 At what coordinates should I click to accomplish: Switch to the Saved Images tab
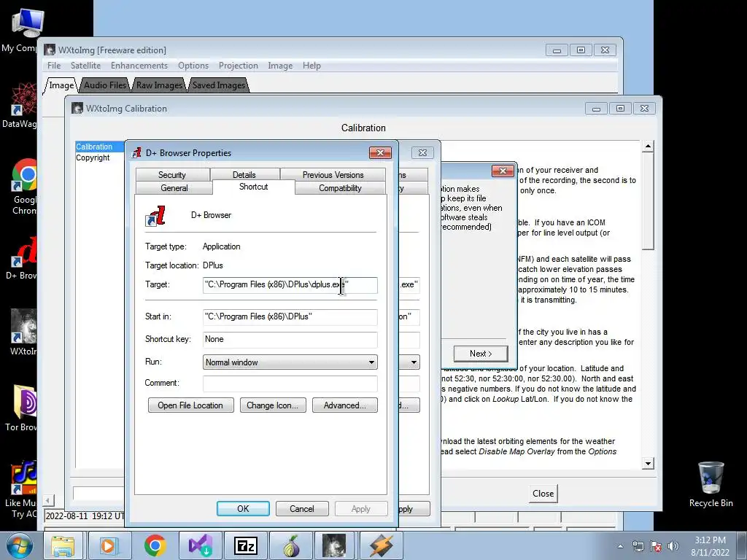click(x=218, y=85)
